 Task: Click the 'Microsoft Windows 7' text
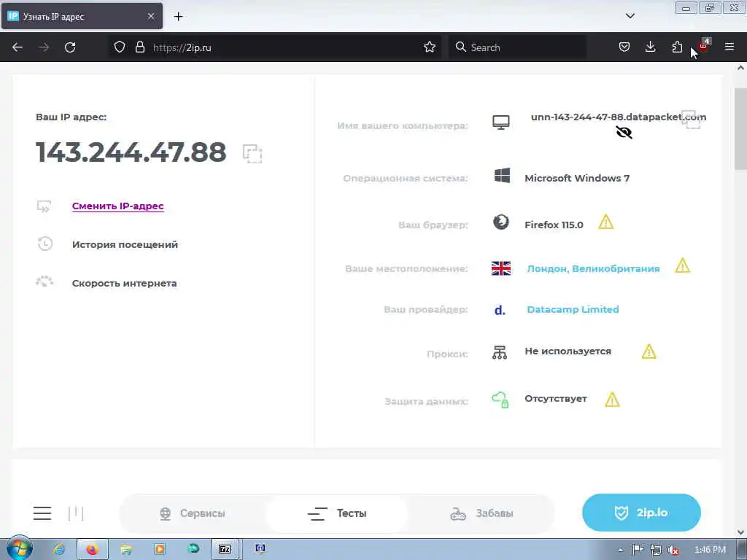pyautogui.click(x=577, y=178)
